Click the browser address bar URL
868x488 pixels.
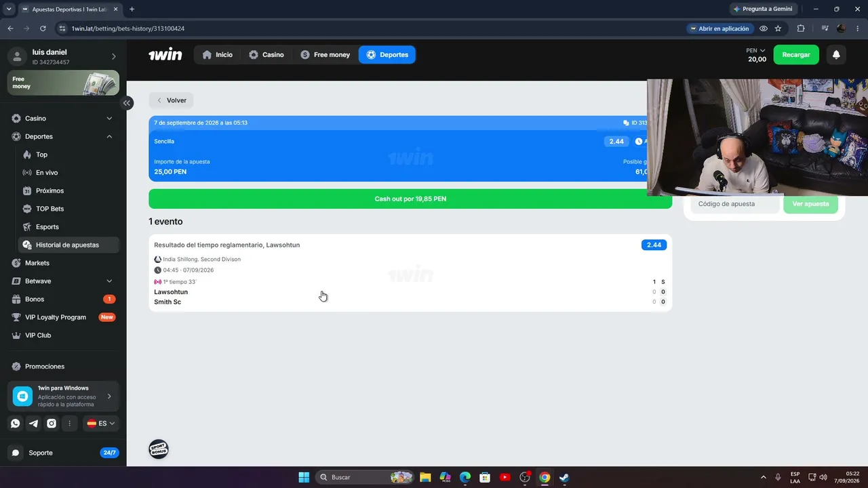coord(128,28)
